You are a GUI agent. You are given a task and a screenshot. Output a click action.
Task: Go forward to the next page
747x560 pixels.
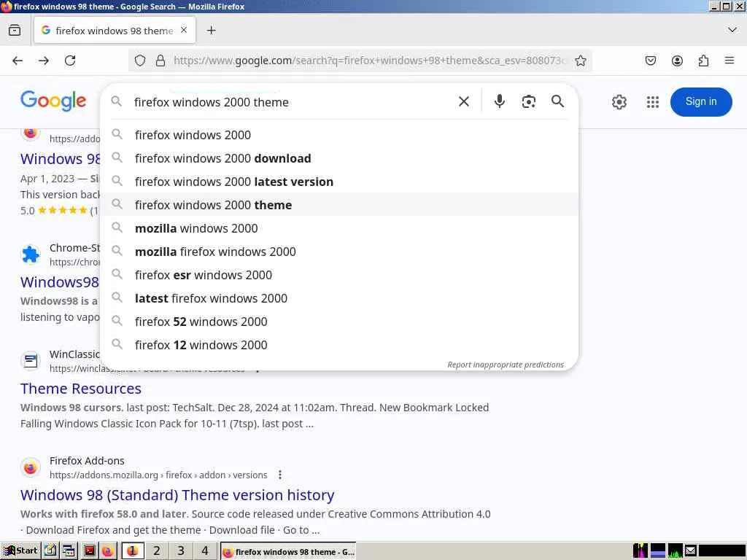tap(44, 61)
